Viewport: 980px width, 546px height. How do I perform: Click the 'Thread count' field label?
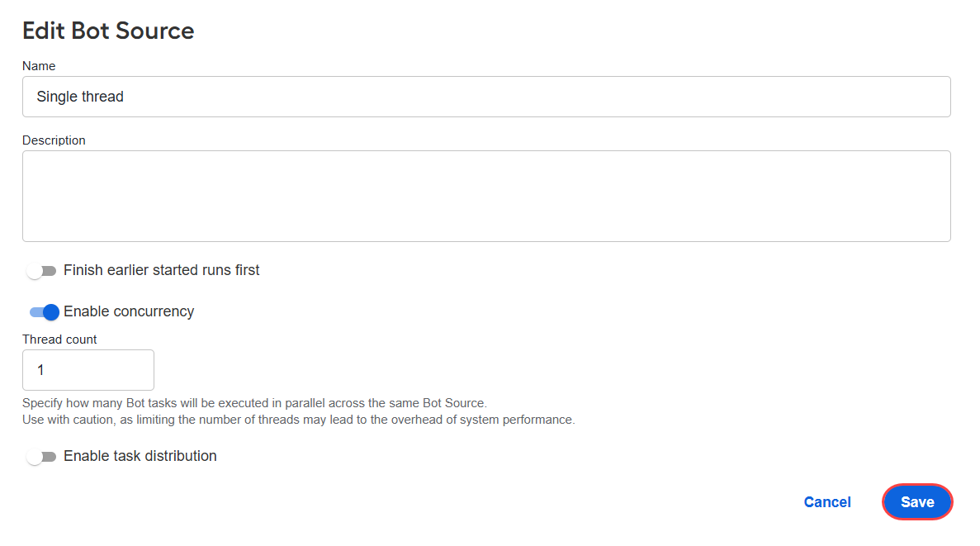[59, 339]
